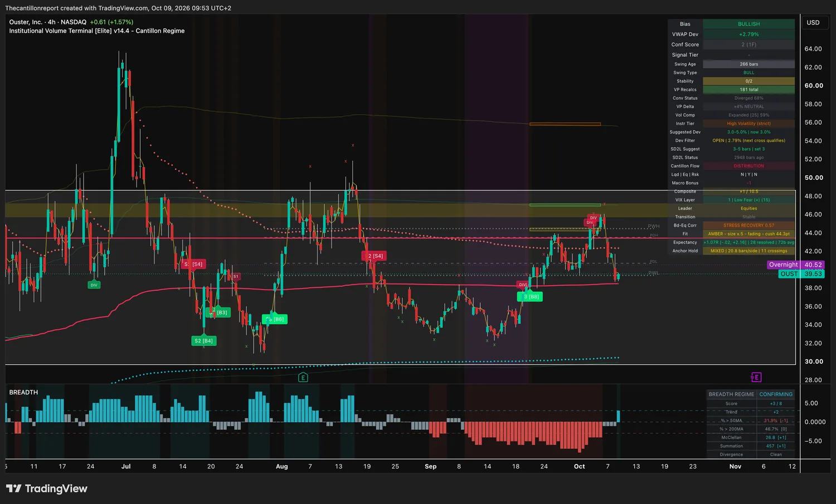The height and width of the screenshot is (504, 836).
Task: Click the OUST 39.53 price label
Action: [801, 274]
